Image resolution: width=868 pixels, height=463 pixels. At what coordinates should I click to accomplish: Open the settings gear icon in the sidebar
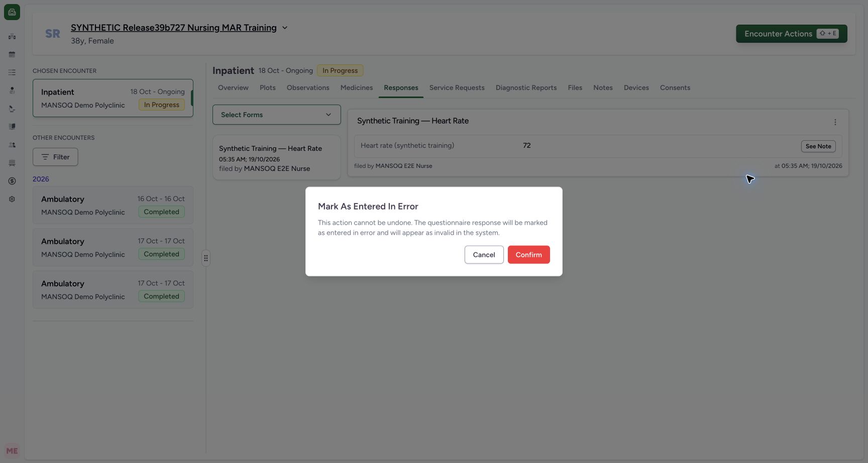(12, 199)
